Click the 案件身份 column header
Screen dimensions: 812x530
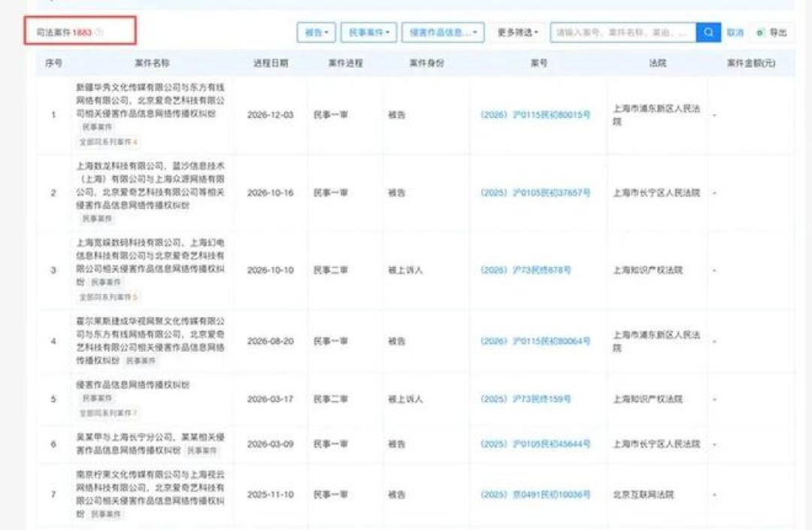(x=427, y=62)
